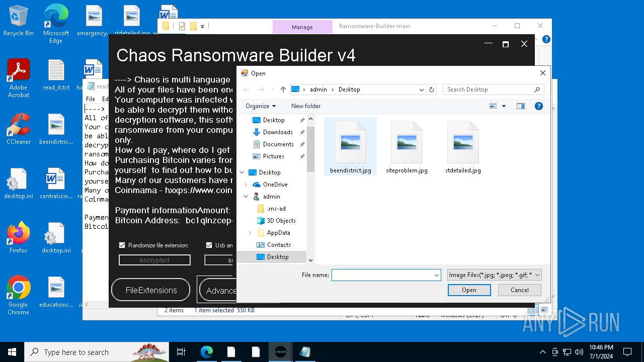The height and width of the screenshot is (362, 644).
Task: Toggle the Usb checkbox in Chaos Builder
Action: [209, 245]
